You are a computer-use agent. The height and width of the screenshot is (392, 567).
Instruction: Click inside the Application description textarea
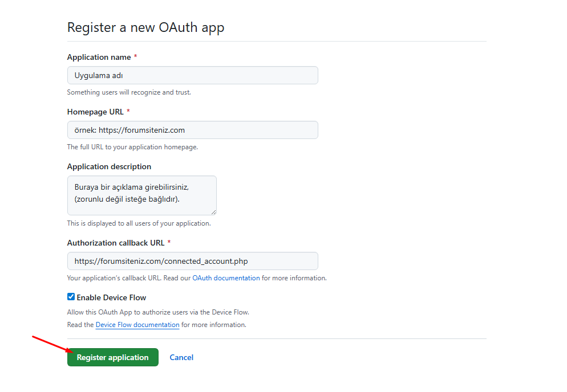(141, 195)
